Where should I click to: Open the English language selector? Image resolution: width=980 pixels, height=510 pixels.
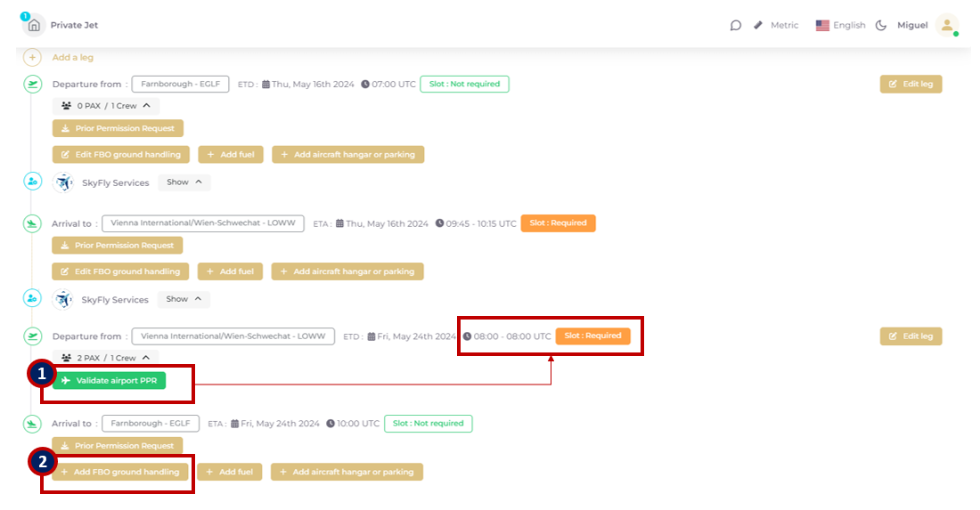[840, 25]
